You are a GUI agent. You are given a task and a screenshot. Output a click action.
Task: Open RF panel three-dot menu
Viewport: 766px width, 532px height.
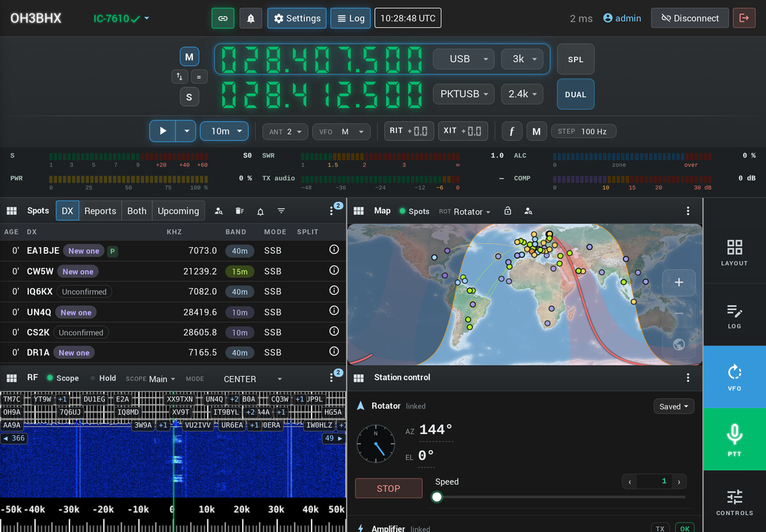pyautogui.click(x=332, y=378)
